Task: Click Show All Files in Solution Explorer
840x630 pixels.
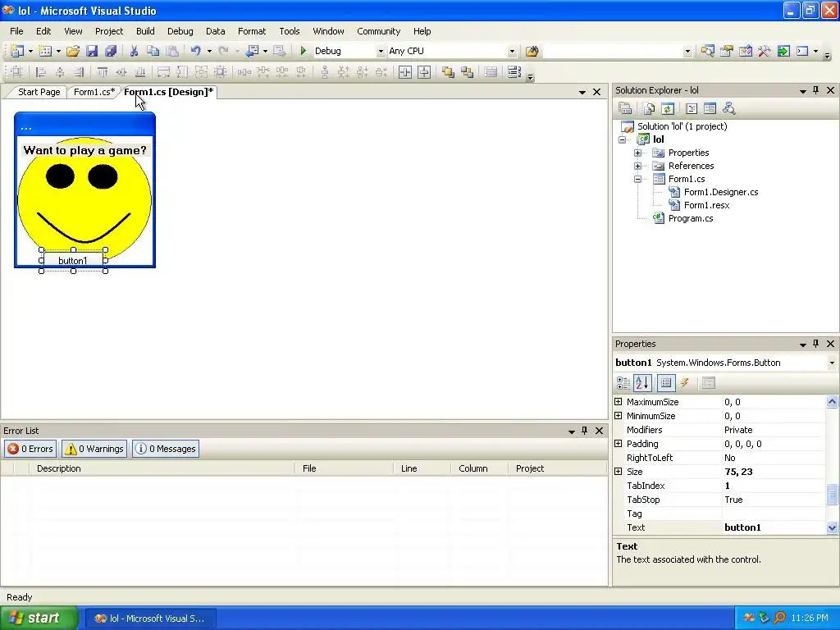Action: point(649,109)
